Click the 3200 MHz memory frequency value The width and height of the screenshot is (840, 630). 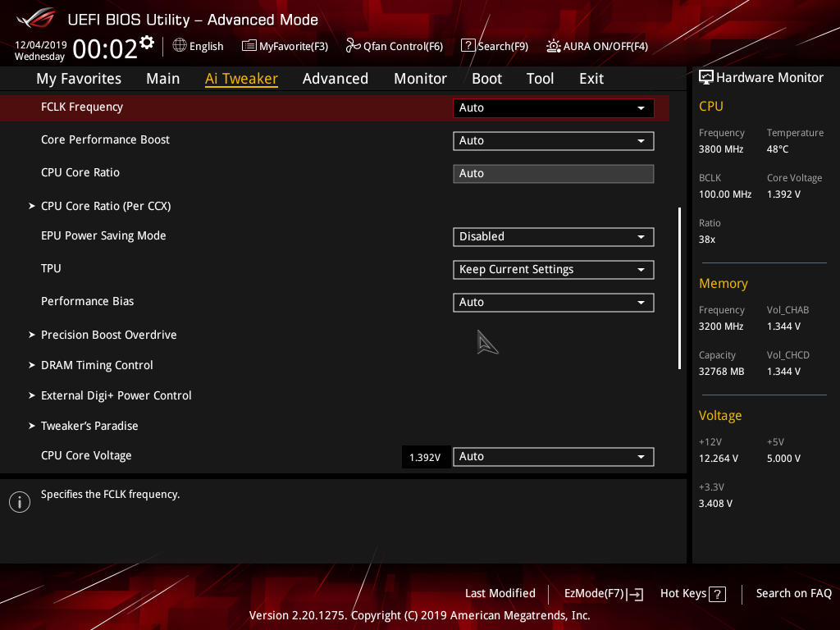pos(721,326)
